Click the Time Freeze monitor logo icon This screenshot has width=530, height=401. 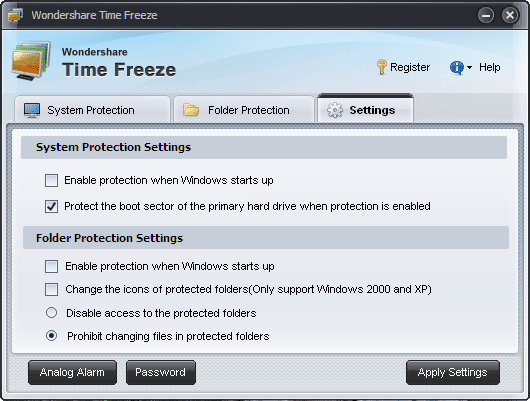pyautogui.click(x=30, y=61)
